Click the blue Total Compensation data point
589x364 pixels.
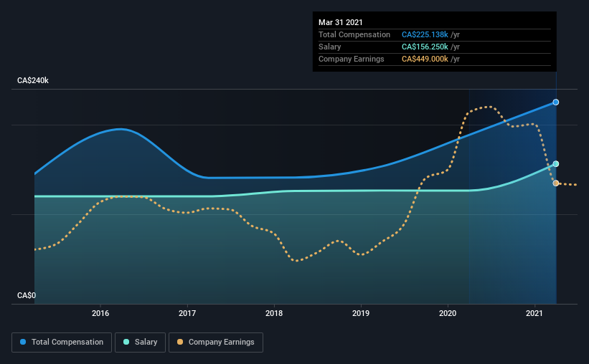(555, 102)
